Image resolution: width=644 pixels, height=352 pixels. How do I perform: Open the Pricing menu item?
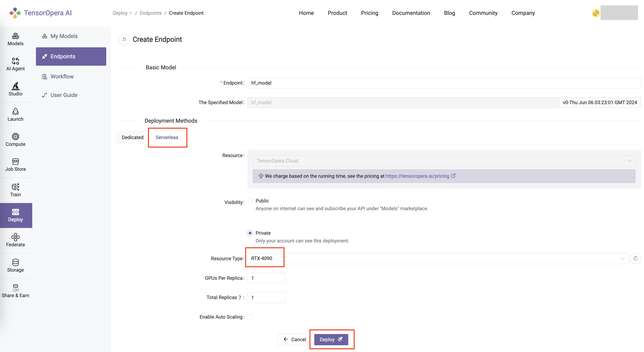pyautogui.click(x=370, y=13)
